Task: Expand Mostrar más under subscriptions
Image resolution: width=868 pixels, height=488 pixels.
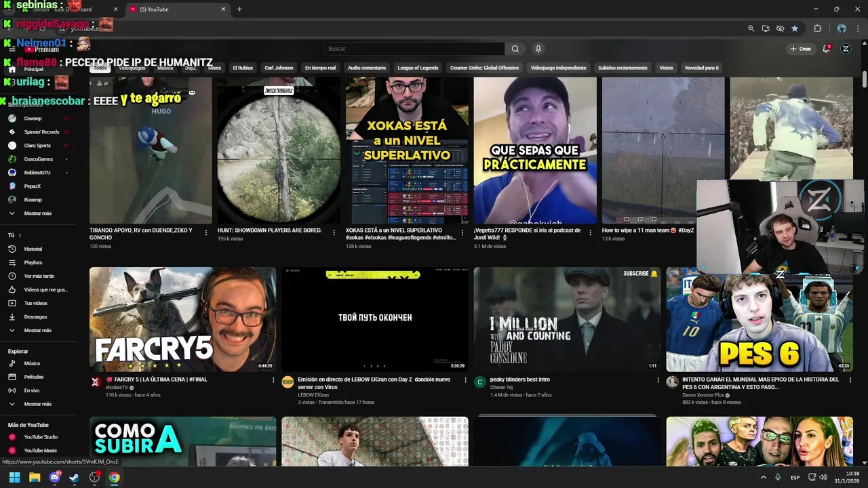Action: [39, 213]
